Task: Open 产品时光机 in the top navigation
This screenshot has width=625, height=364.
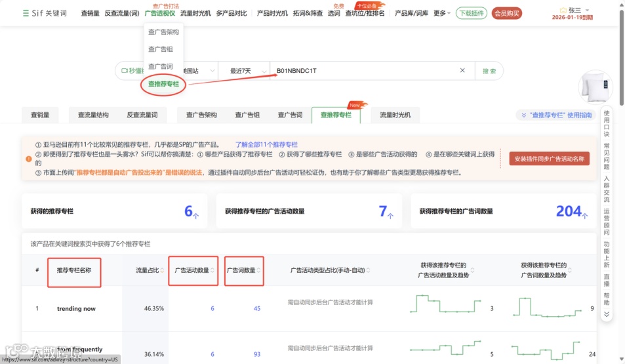Action: tap(272, 13)
